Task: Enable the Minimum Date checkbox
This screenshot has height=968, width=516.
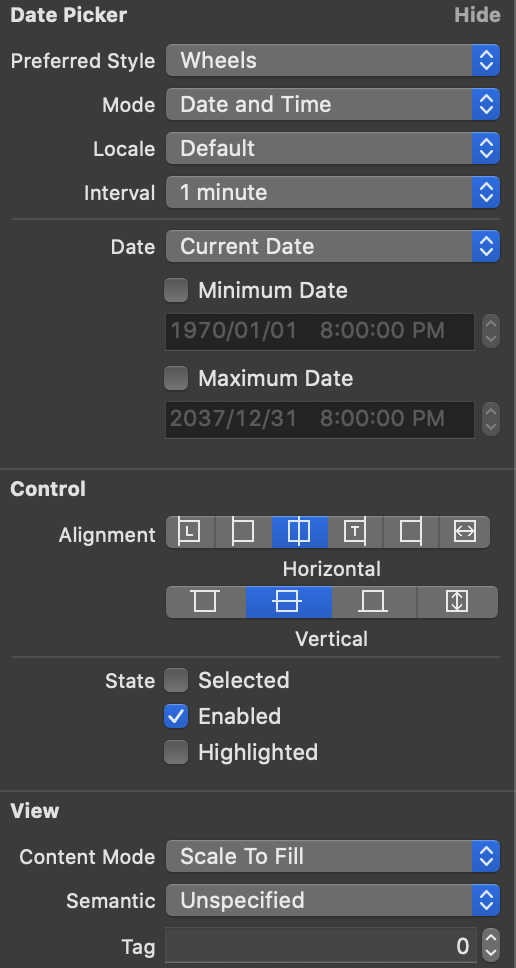Action: pos(176,290)
